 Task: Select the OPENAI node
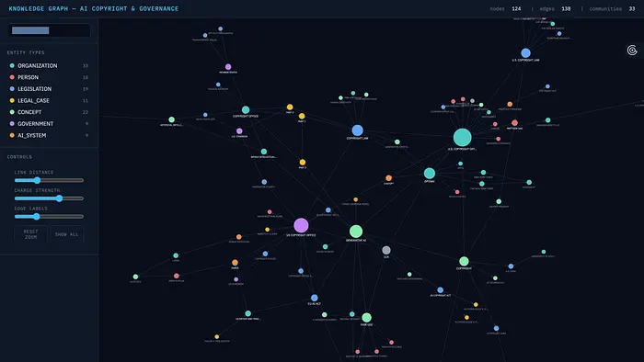(430, 174)
